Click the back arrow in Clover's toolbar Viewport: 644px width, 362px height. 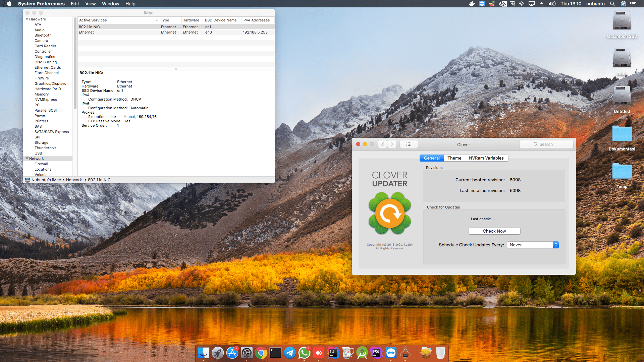point(382,144)
